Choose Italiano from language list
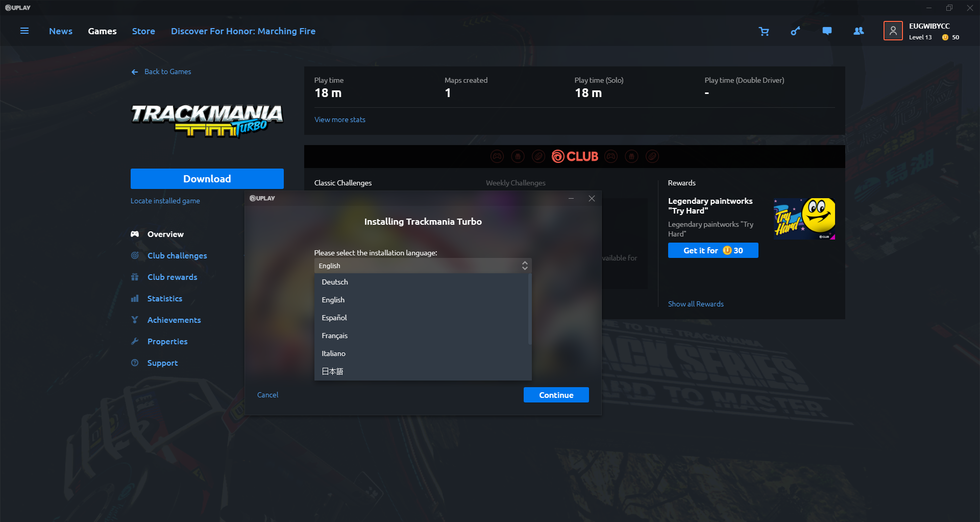The image size is (980, 522). (x=423, y=353)
